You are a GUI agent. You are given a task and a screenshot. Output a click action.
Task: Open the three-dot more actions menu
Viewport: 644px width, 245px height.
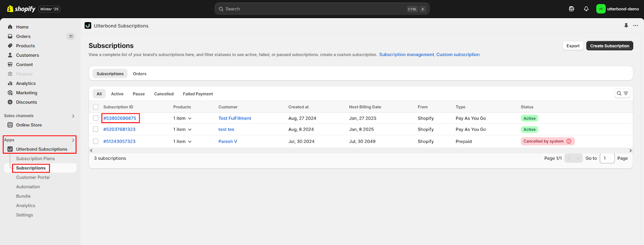636,26
